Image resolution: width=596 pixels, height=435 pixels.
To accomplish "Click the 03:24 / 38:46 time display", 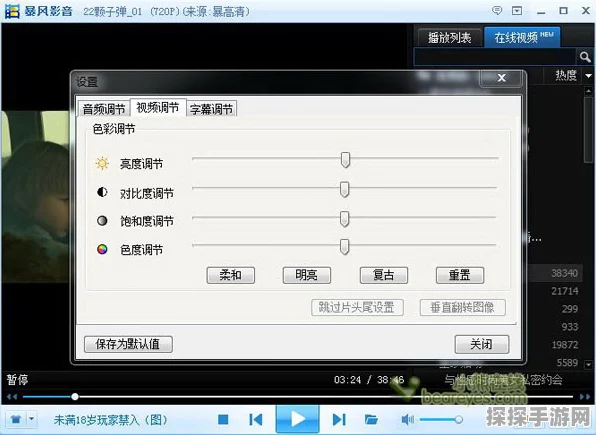I will pyautogui.click(x=369, y=379).
